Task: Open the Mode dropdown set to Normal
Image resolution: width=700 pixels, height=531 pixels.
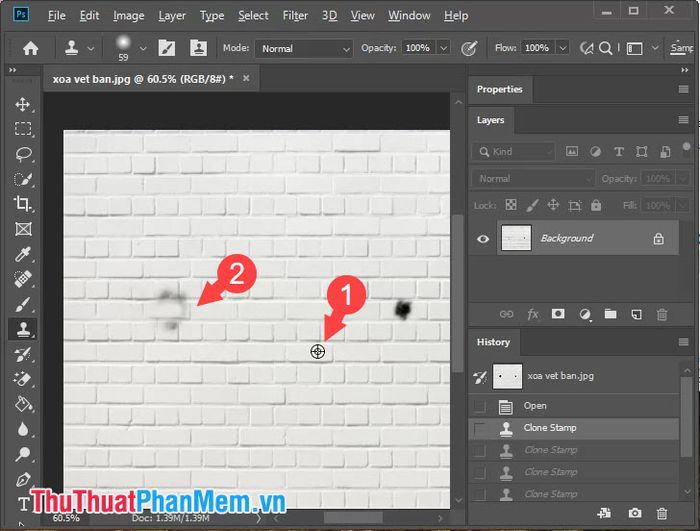Action: [304, 48]
